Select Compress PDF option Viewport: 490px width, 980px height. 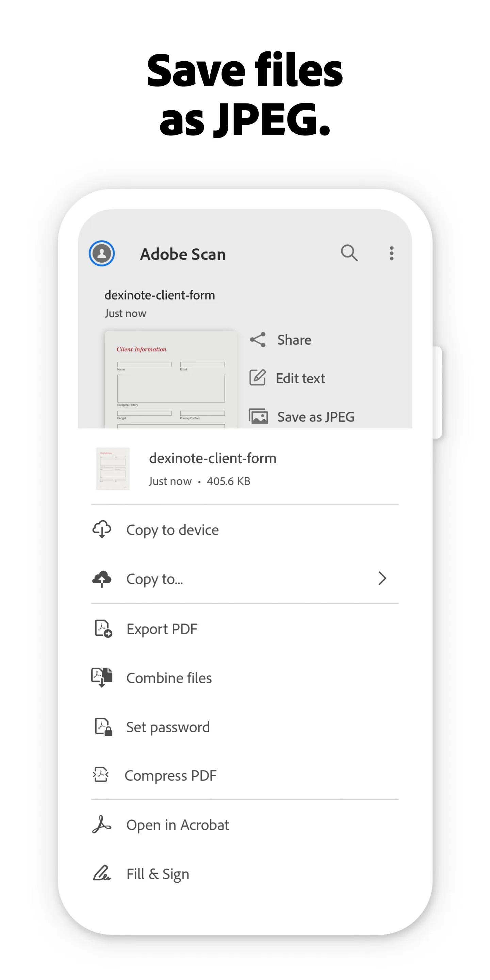245,775
